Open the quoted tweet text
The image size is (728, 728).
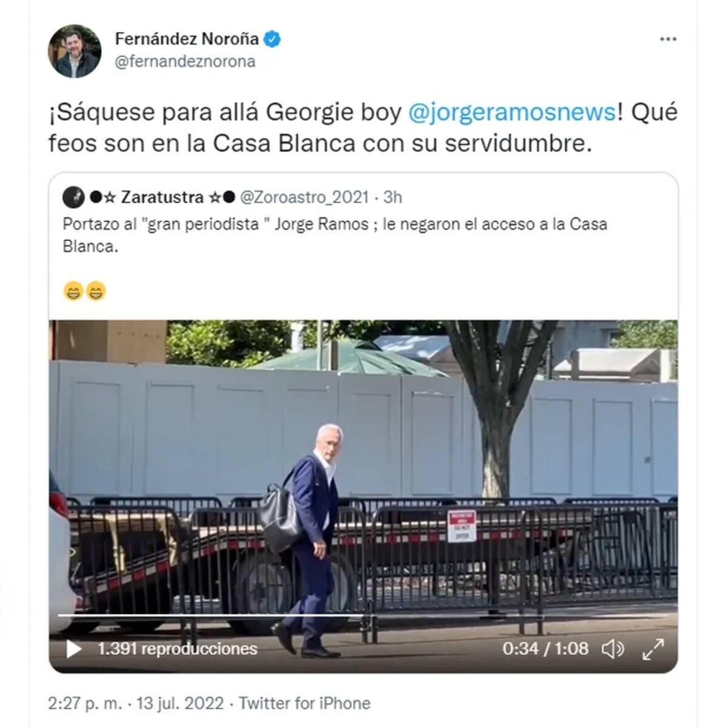click(335, 235)
